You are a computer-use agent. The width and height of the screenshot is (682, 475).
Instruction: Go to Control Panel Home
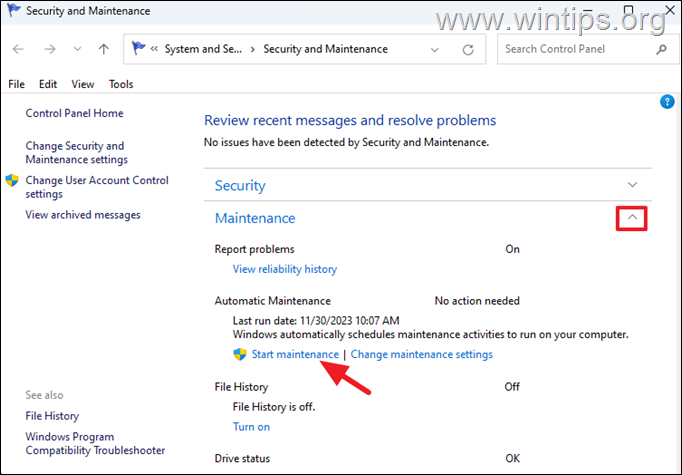click(x=74, y=113)
